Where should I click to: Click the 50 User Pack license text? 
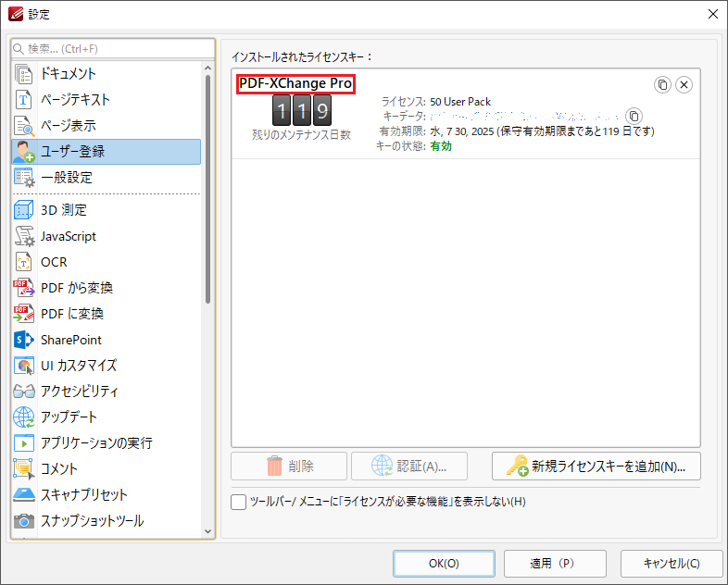click(x=460, y=102)
